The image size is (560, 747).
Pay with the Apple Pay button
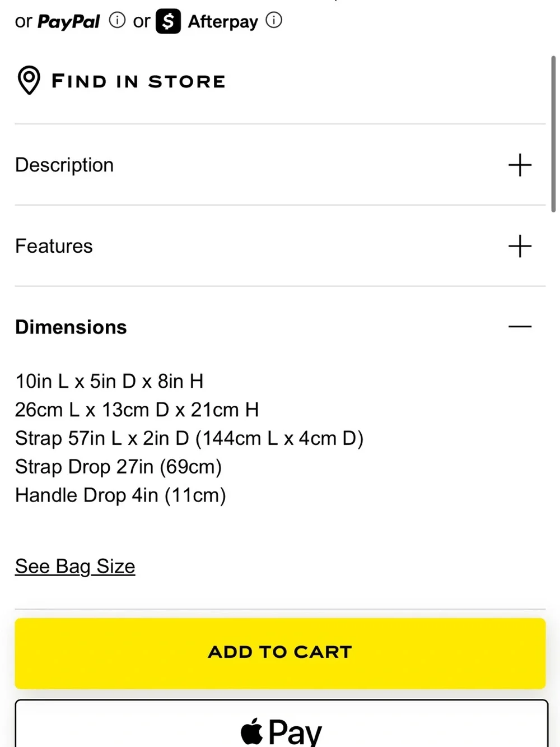281,723
